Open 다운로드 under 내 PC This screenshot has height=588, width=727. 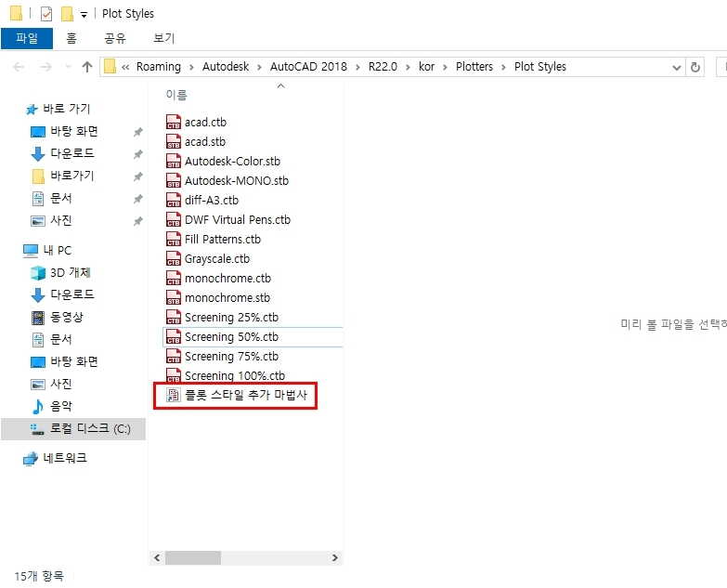coord(62,294)
